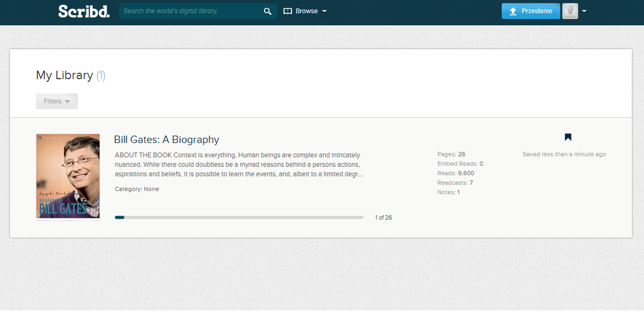The height and width of the screenshot is (314, 644).
Task: Click the reading progress bar
Action: click(x=239, y=217)
